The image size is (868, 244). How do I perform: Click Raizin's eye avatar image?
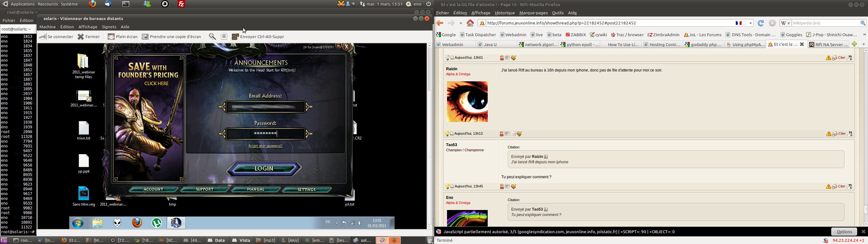(467, 101)
